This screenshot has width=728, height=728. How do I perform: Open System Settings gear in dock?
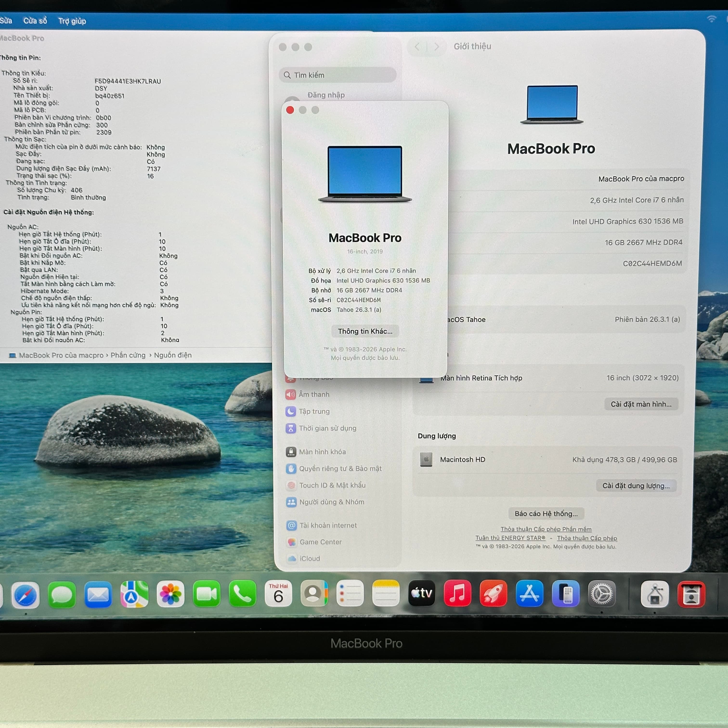pos(602,594)
